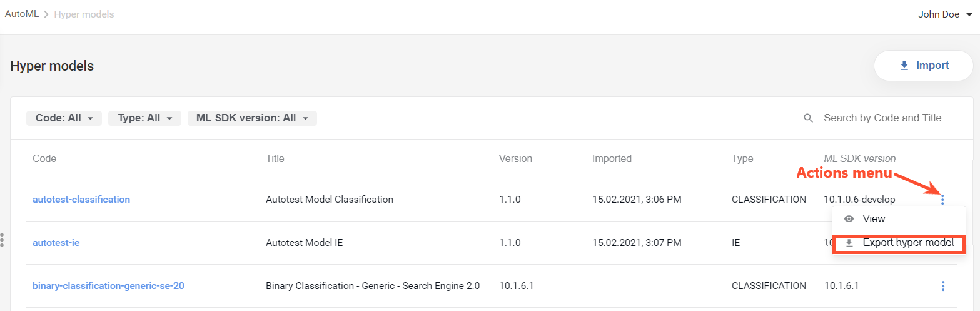This screenshot has height=311, width=980.
Task: Focus the Search by Code and Title field
Action: pyautogui.click(x=882, y=118)
